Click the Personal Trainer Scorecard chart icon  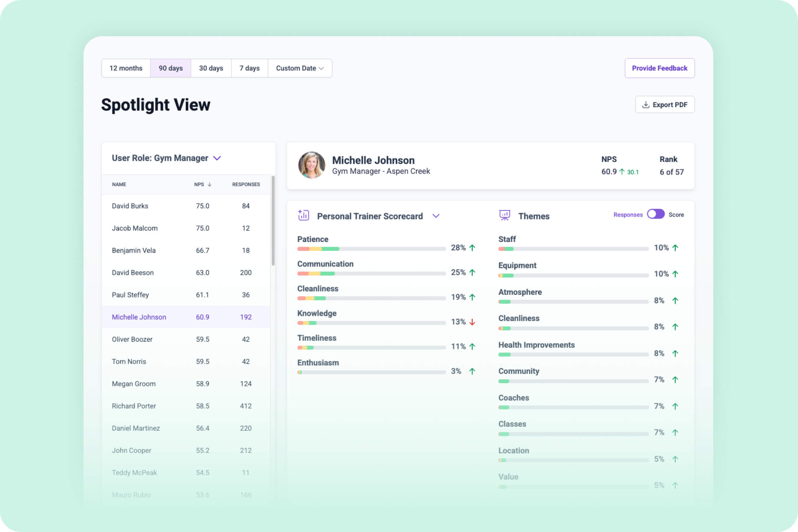pyautogui.click(x=303, y=215)
